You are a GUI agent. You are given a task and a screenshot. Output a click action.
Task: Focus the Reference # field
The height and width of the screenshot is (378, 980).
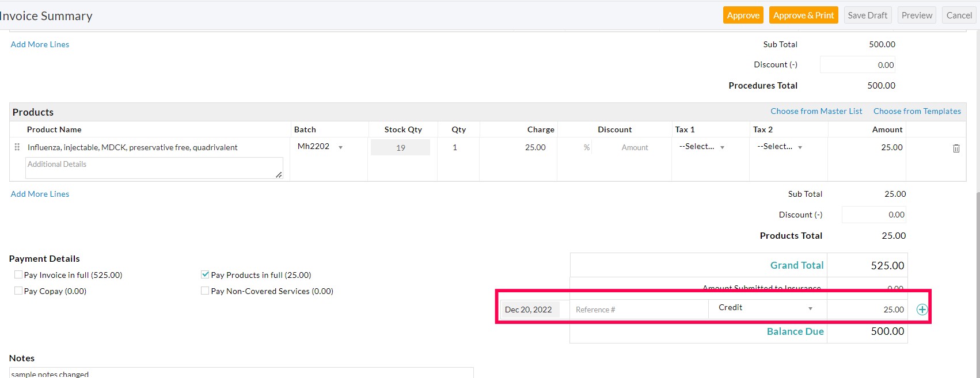coord(639,310)
